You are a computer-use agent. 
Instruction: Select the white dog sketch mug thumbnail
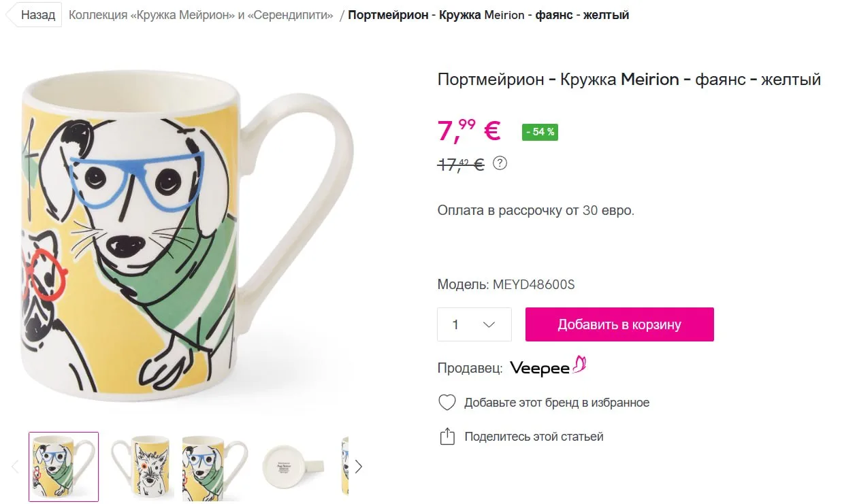coord(140,467)
